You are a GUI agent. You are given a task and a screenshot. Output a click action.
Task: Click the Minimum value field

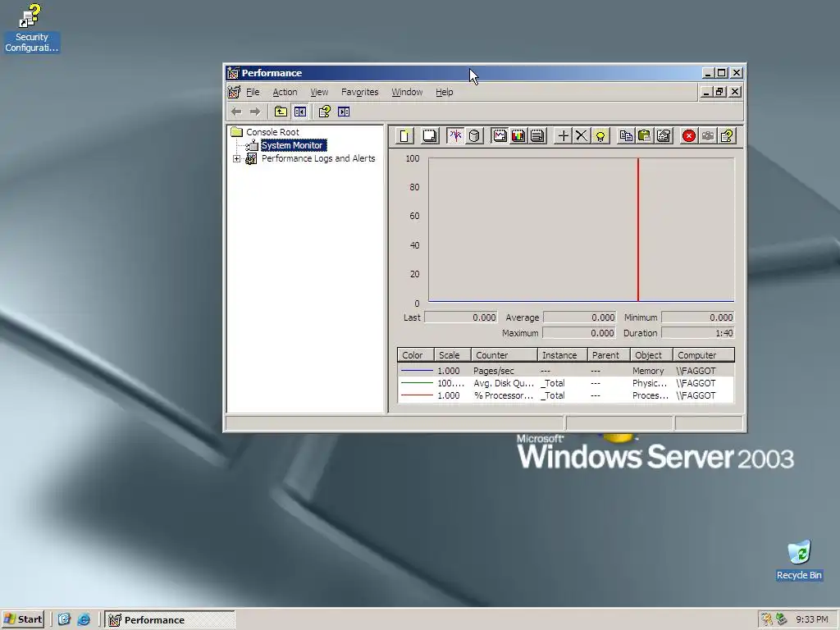(698, 317)
